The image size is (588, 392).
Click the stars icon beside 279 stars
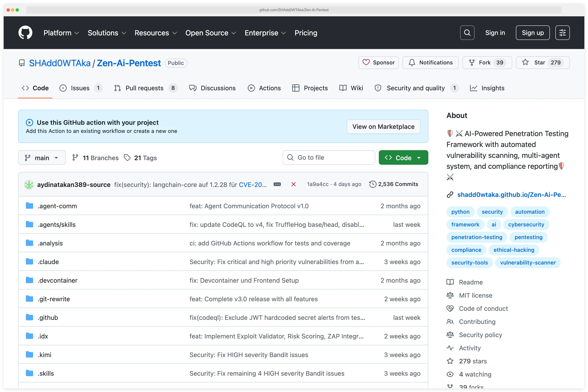click(x=450, y=361)
